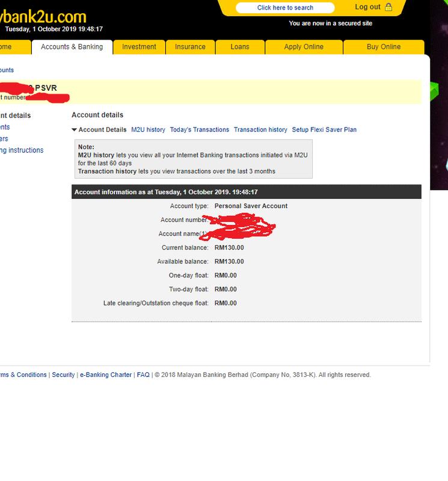View Today's Transactions
This screenshot has width=448, height=481.
200,130
